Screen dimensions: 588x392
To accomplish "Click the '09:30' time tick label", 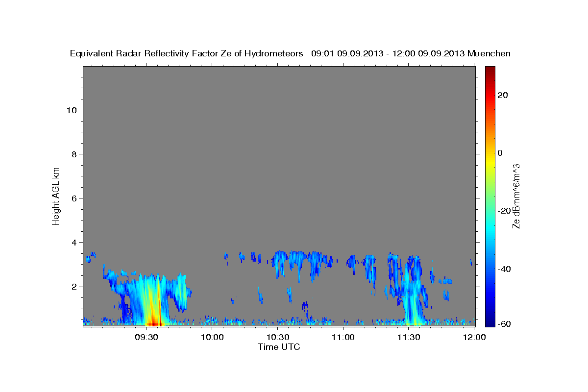I will [147, 338].
